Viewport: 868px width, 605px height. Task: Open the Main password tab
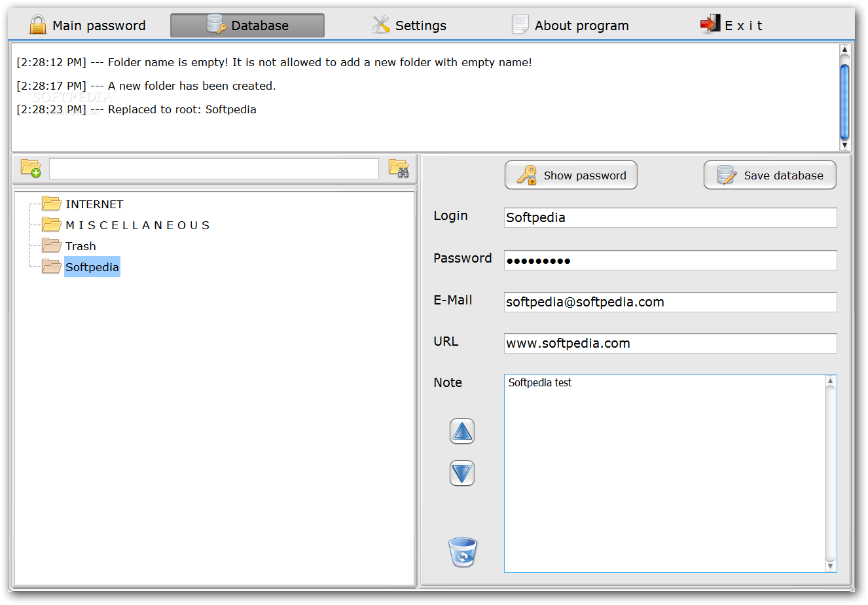(x=88, y=26)
